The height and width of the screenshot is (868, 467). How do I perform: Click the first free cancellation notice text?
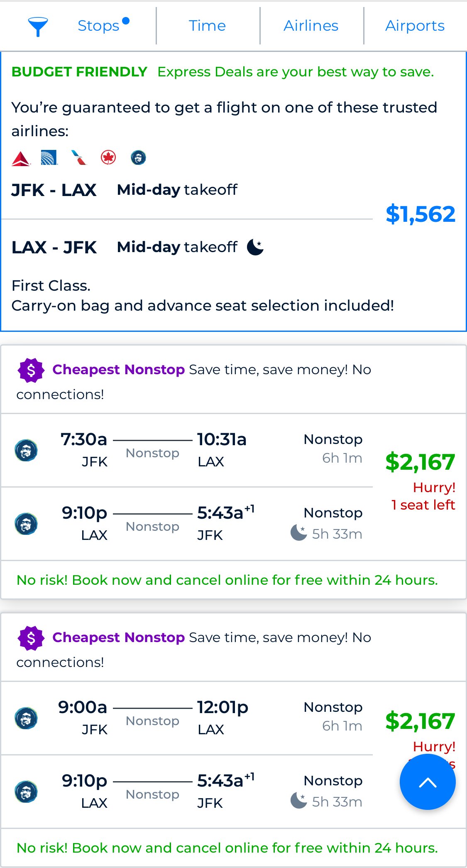[x=227, y=580]
